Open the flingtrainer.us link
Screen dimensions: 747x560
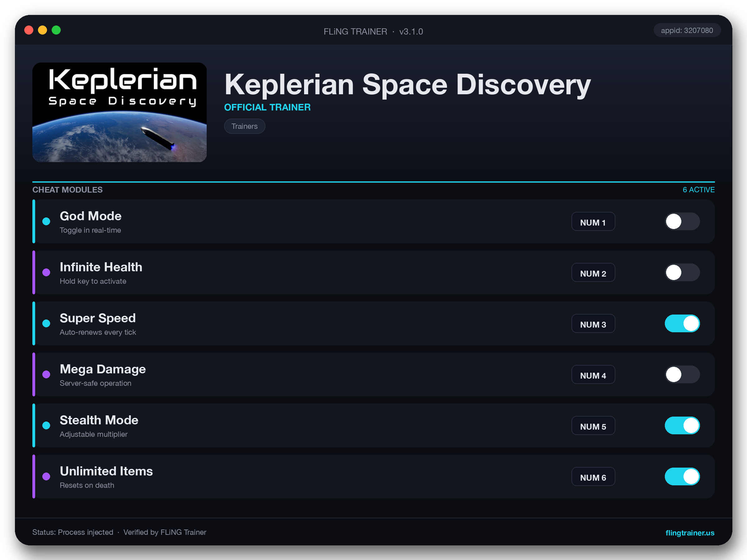click(690, 532)
